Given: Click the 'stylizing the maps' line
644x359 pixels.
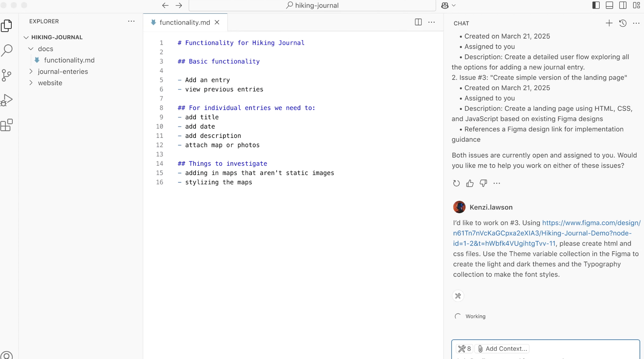Looking at the screenshot, I should point(215,182).
